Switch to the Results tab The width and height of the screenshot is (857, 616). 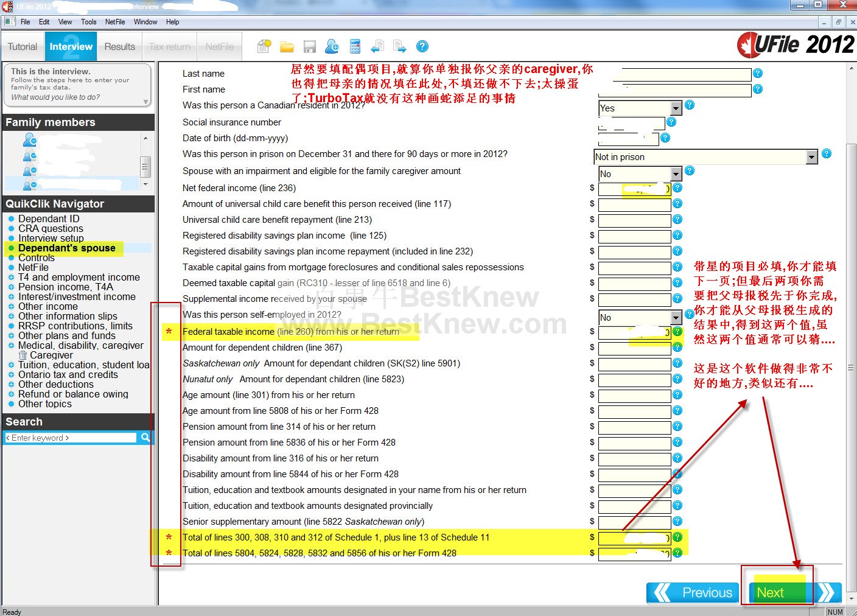point(119,46)
